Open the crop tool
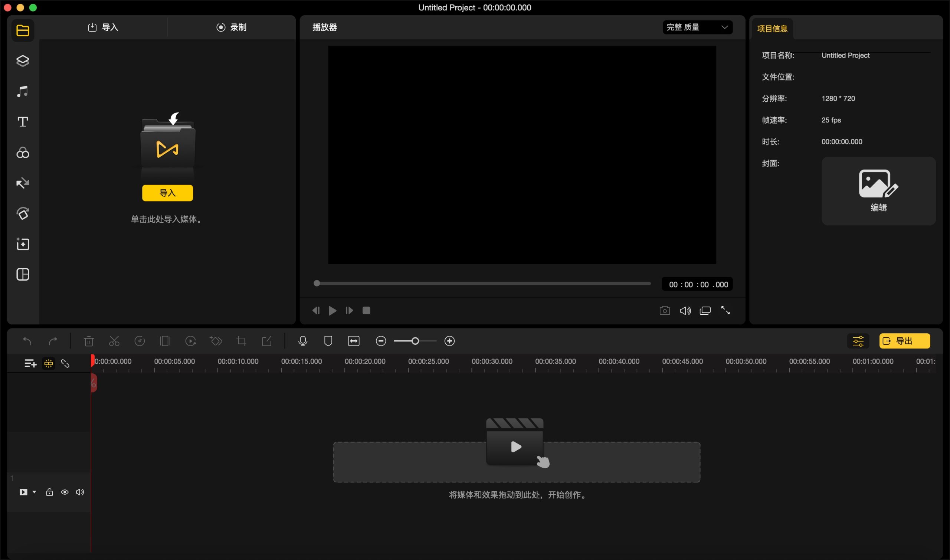The width and height of the screenshot is (950, 560). (241, 341)
